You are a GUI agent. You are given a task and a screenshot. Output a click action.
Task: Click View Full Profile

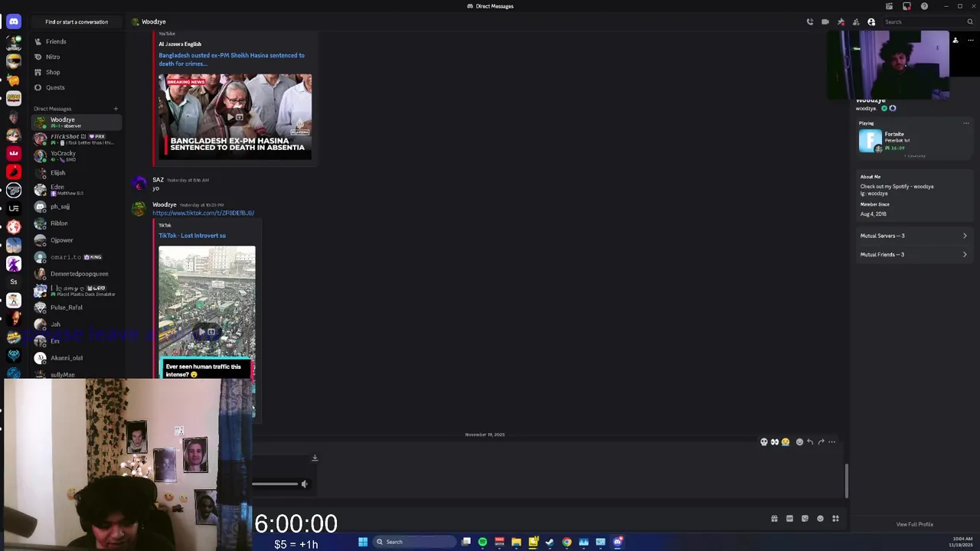pos(915,524)
